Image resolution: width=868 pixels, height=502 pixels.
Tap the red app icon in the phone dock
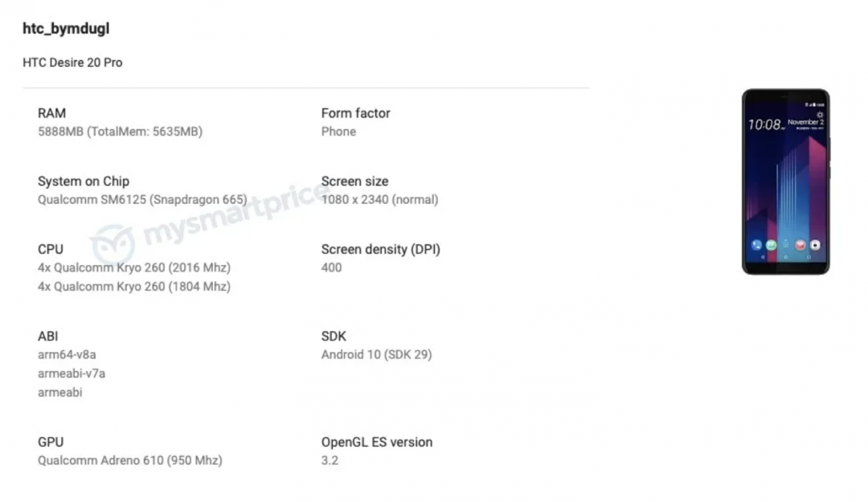800,244
